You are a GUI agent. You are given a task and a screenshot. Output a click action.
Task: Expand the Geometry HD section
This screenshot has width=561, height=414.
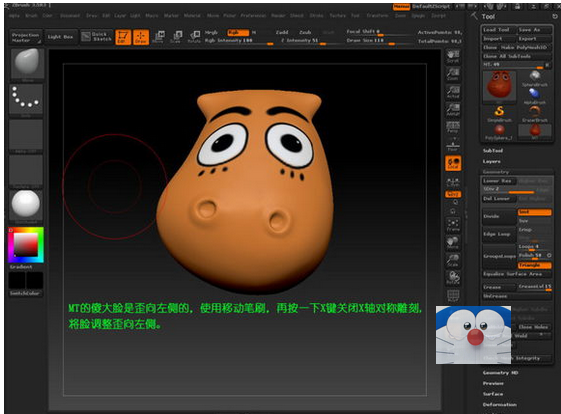click(500, 373)
